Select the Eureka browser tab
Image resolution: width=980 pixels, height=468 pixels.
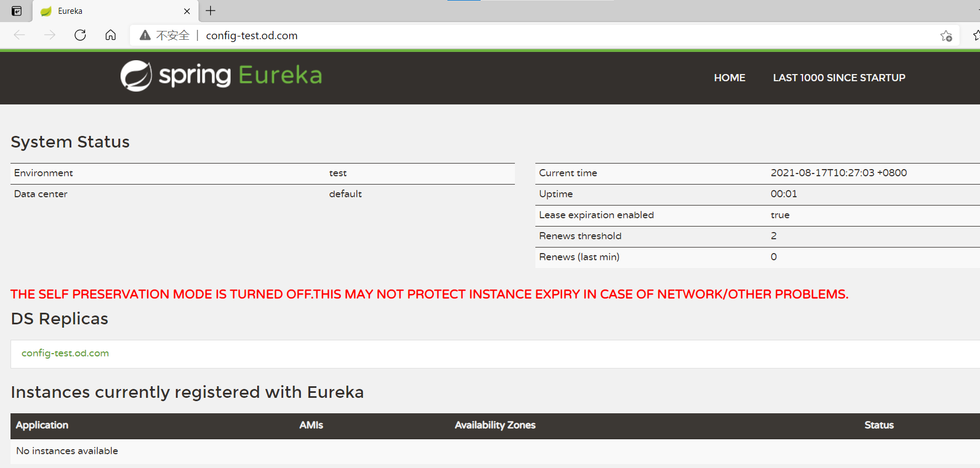(x=115, y=11)
